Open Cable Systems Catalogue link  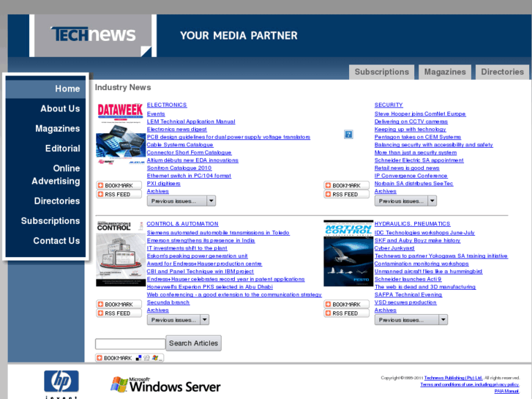click(x=180, y=145)
